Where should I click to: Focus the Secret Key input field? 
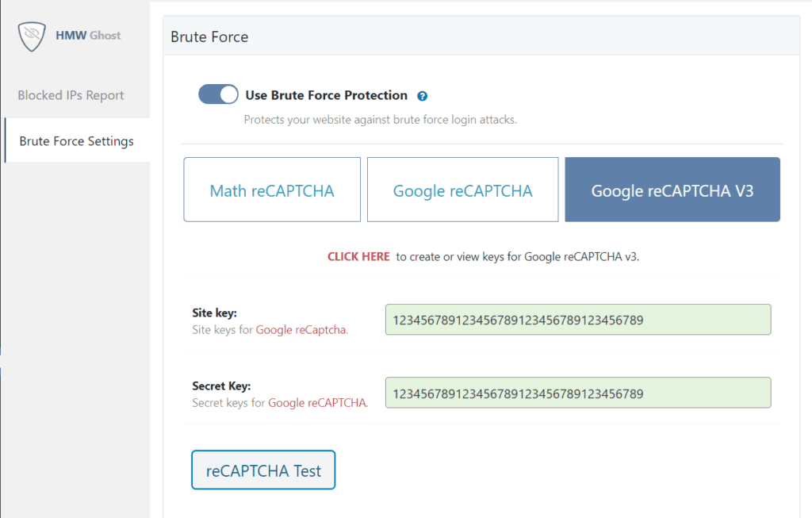point(577,393)
